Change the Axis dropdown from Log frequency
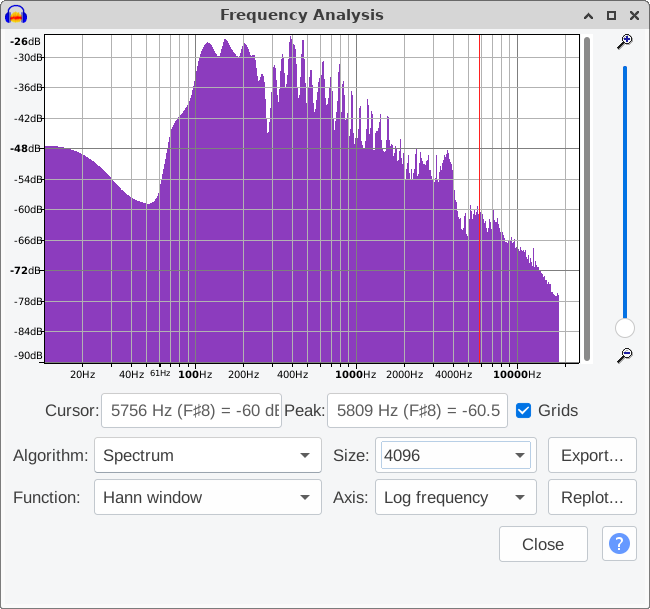The image size is (650, 609). [x=456, y=497]
